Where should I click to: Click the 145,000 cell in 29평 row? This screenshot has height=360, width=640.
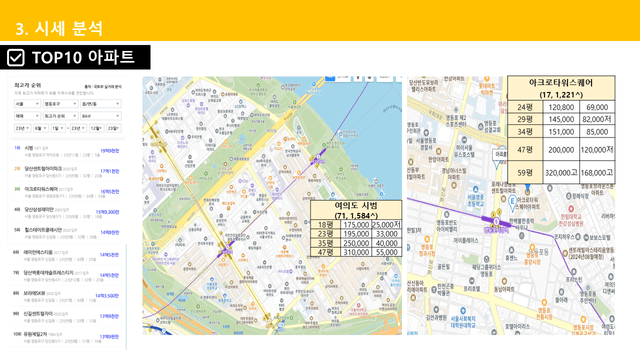pyautogui.click(x=561, y=119)
